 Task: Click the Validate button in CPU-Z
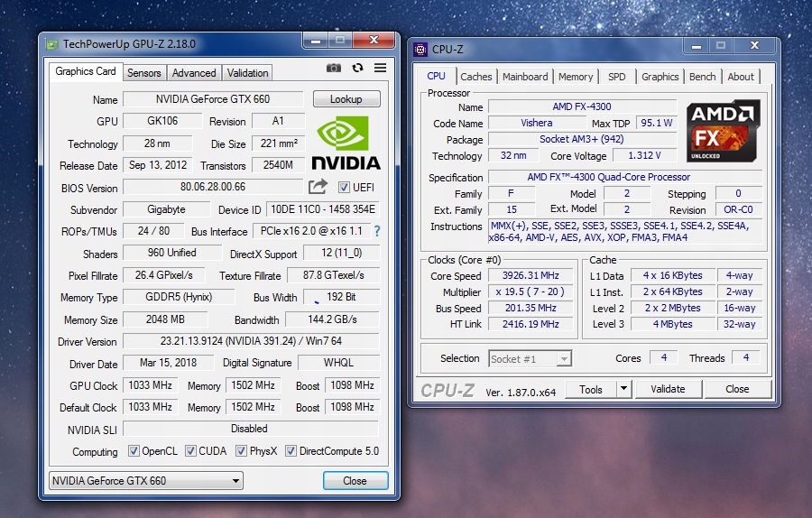tap(668, 389)
